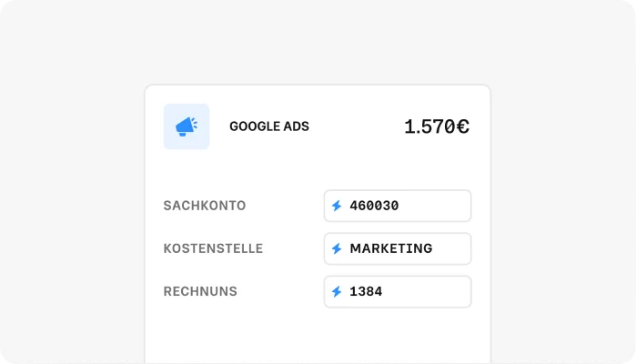636x364 pixels.
Task: Click the blue megaphone icon
Action: click(x=186, y=126)
